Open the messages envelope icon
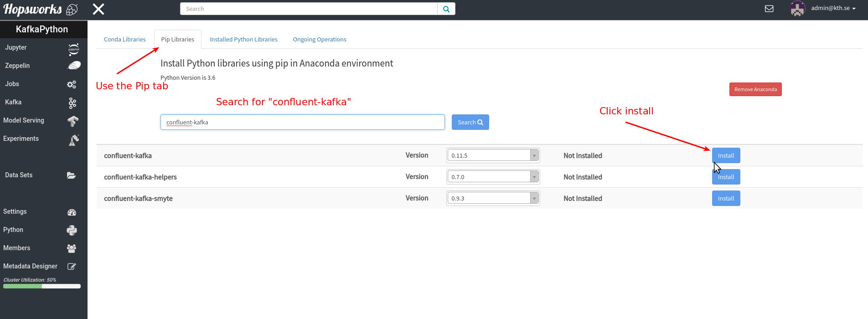Screen dimensions: 868x319 tap(769, 9)
